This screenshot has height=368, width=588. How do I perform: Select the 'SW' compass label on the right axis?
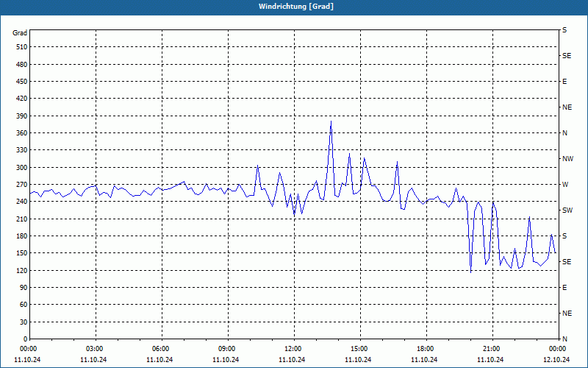tap(567, 210)
